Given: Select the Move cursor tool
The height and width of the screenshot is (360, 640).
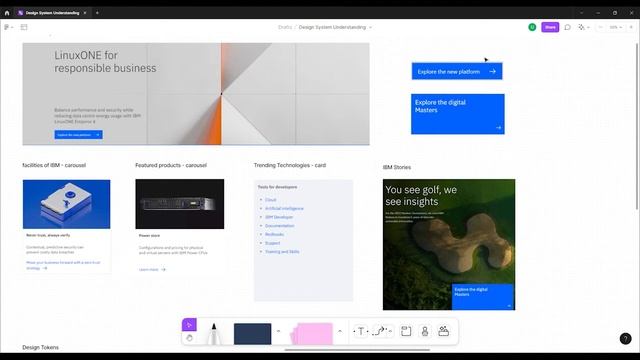Looking at the screenshot, I should (189, 325).
